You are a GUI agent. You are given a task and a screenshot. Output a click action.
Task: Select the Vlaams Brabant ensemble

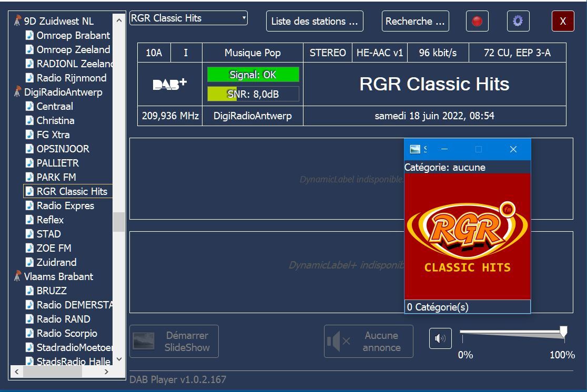click(58, 276)
